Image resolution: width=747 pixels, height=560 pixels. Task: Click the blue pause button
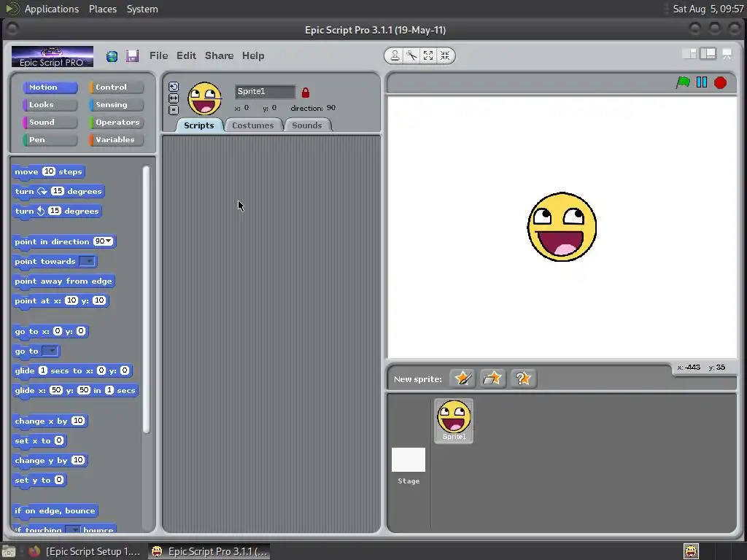(702, 82)
